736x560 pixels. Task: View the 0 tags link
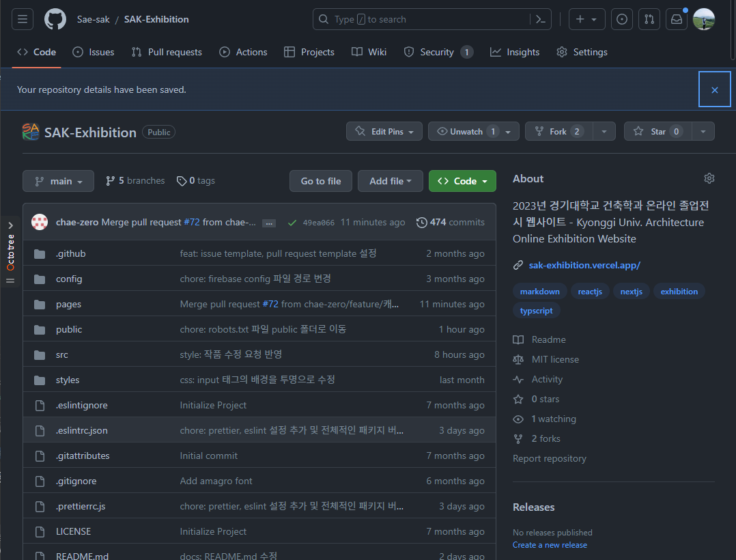(196, 181)
